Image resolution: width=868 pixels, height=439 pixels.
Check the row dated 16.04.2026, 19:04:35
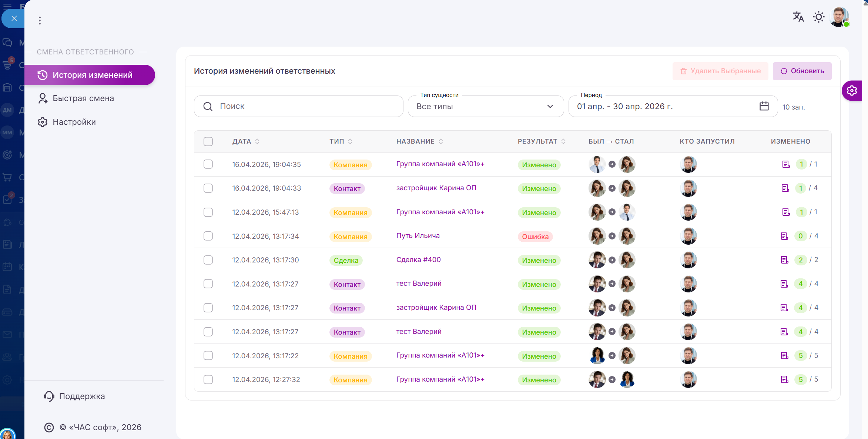[x=208, y=164]
